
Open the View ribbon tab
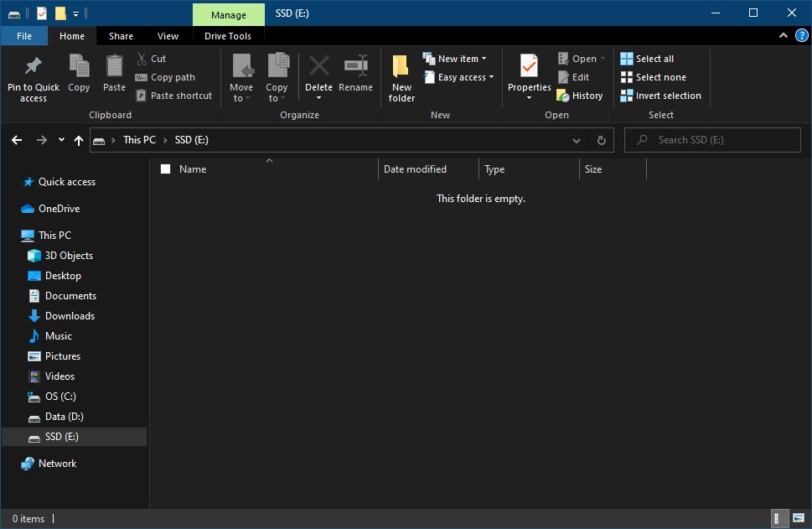point(168,36)
